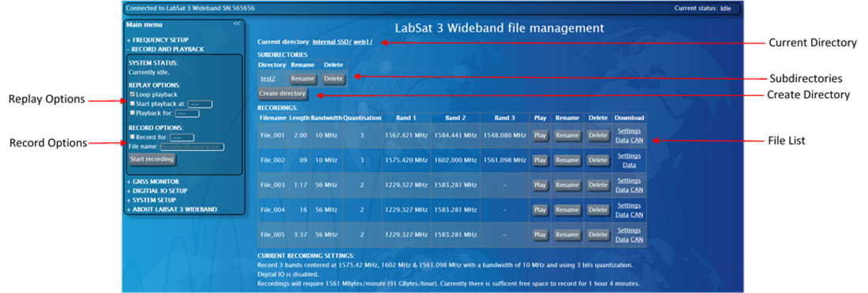Enable Record for checkbox
This screenshot has height=293, width=868.
(x=132, y=137)
